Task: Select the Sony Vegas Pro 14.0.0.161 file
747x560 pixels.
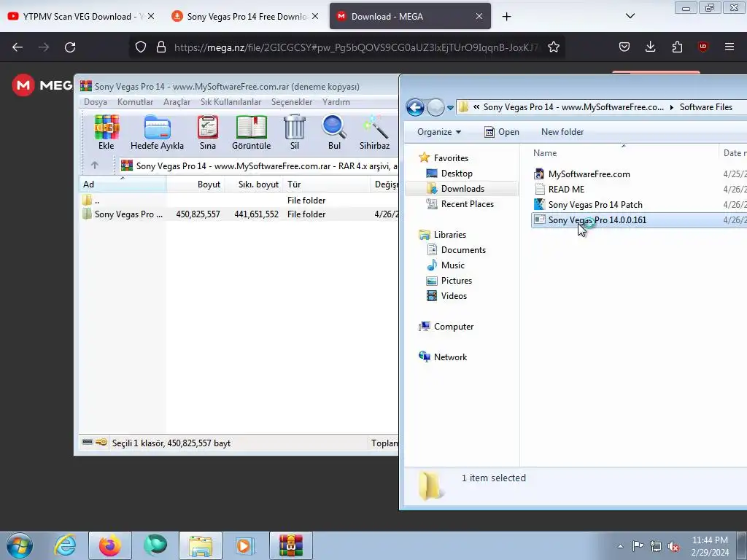Action: [x=597, y=219]
